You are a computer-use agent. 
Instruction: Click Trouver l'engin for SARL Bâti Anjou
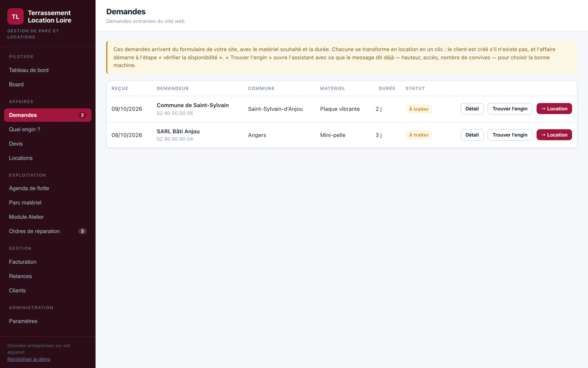[510, 135]
